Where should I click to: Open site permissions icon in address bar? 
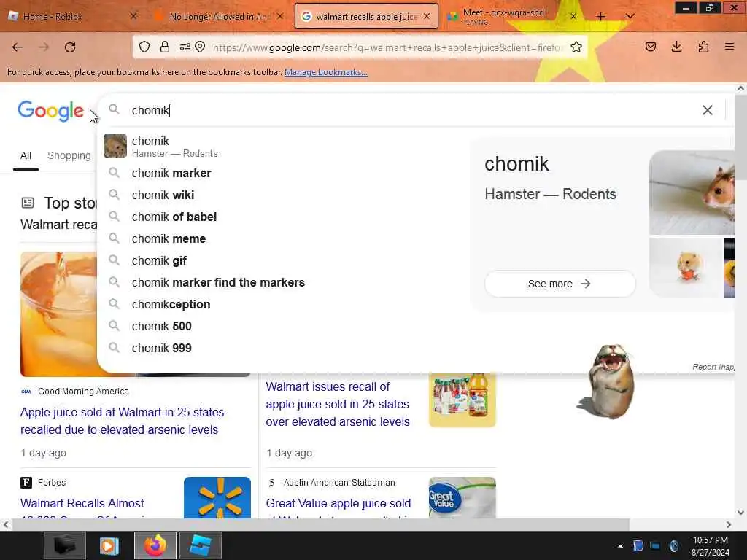coord(185,47)
